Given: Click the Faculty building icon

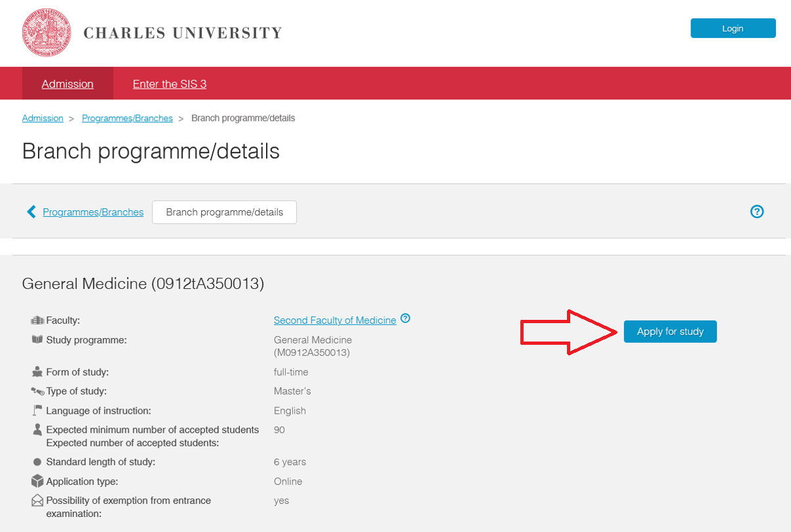Looking at the screenshot, I should (x=37, y=321).
